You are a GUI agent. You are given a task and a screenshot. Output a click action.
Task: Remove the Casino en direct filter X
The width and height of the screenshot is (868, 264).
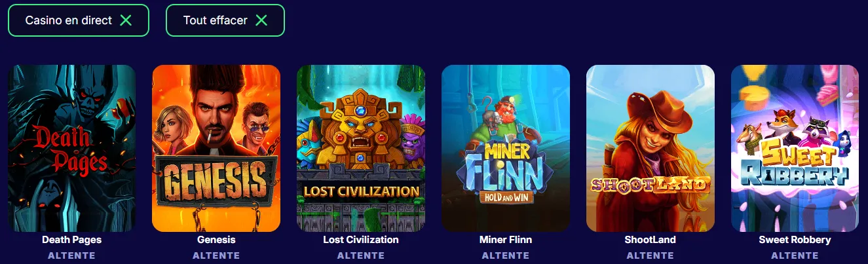[x=126, y=20]
